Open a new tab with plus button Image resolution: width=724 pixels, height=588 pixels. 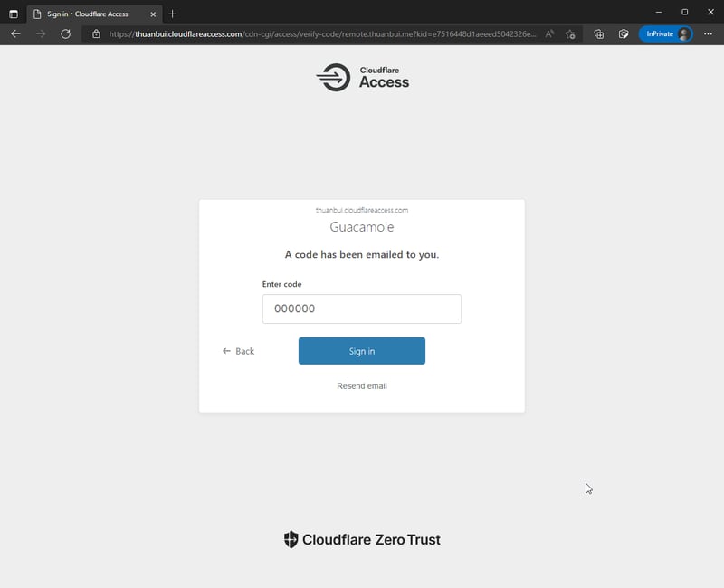point(172,14)
